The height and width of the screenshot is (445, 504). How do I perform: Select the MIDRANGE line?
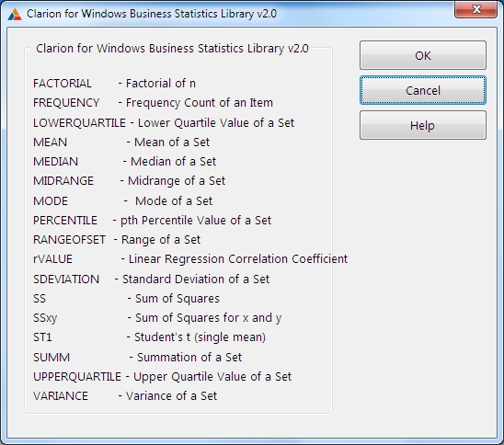click(x=129, y=181)
